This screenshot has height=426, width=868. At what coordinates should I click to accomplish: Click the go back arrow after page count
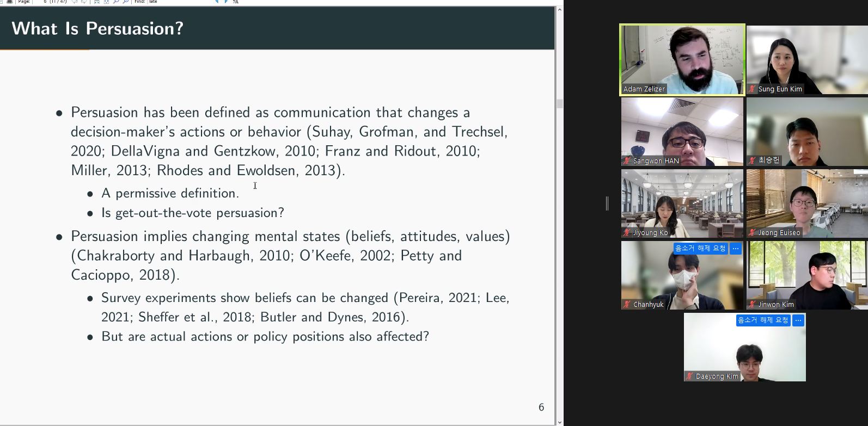point(75,2)
